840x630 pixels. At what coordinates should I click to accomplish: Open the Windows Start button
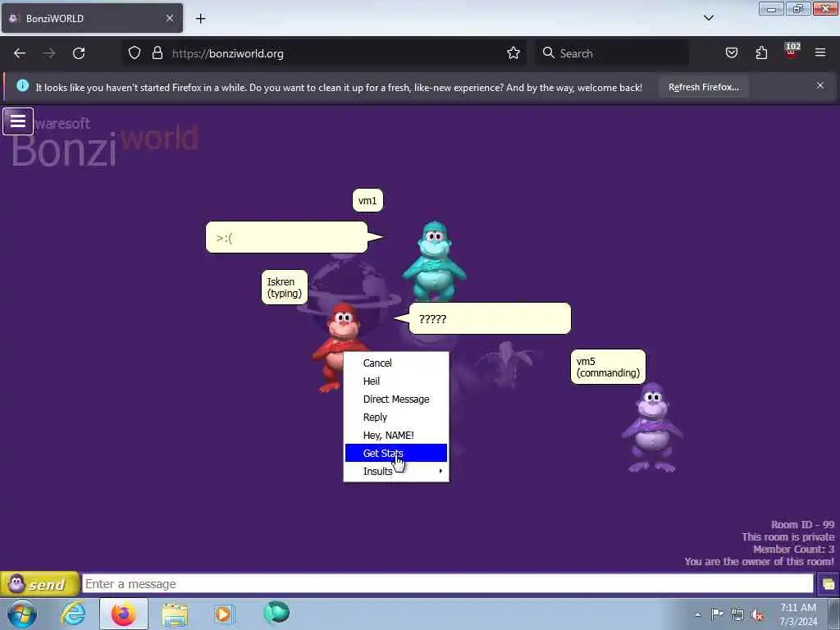(x=22, y=614)
